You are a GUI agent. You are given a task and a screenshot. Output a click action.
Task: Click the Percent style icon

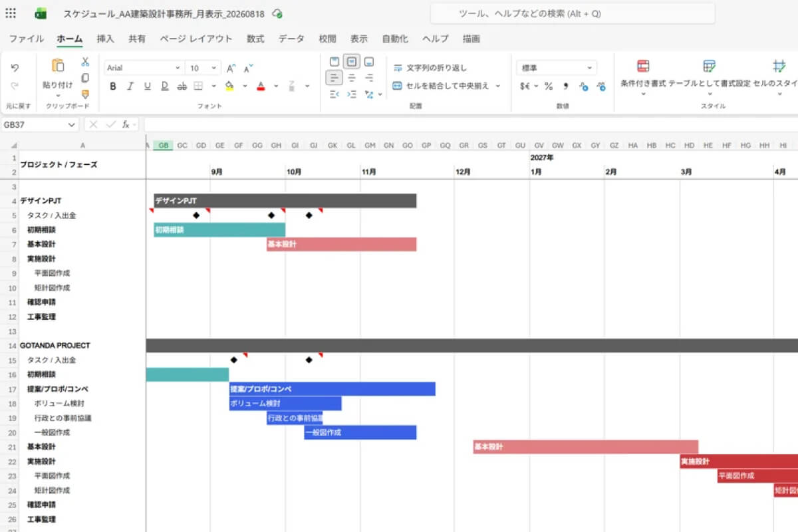click(549, 86)
